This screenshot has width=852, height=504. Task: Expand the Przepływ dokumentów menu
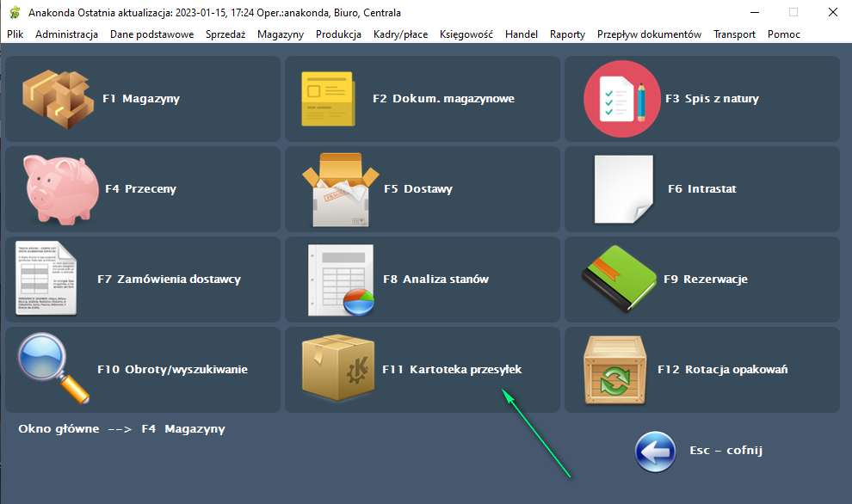pyautogui.click(x=649, y=34)
